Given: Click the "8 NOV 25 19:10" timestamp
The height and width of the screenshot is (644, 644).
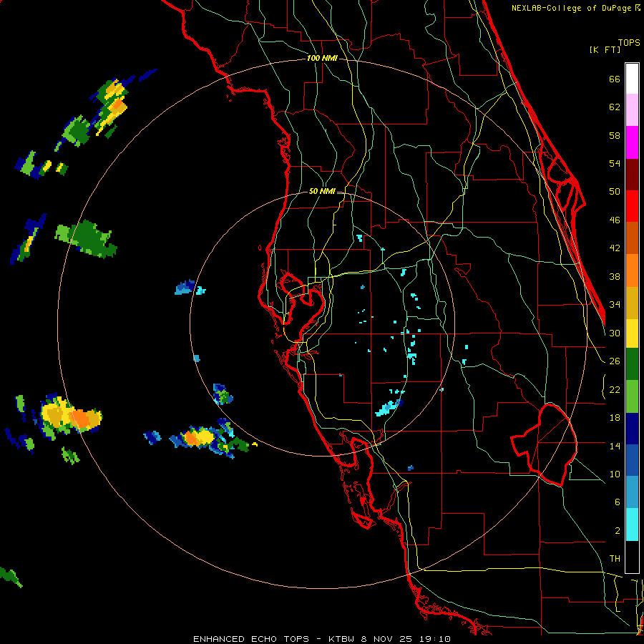Looking at the screenshot, I should 406,639.
